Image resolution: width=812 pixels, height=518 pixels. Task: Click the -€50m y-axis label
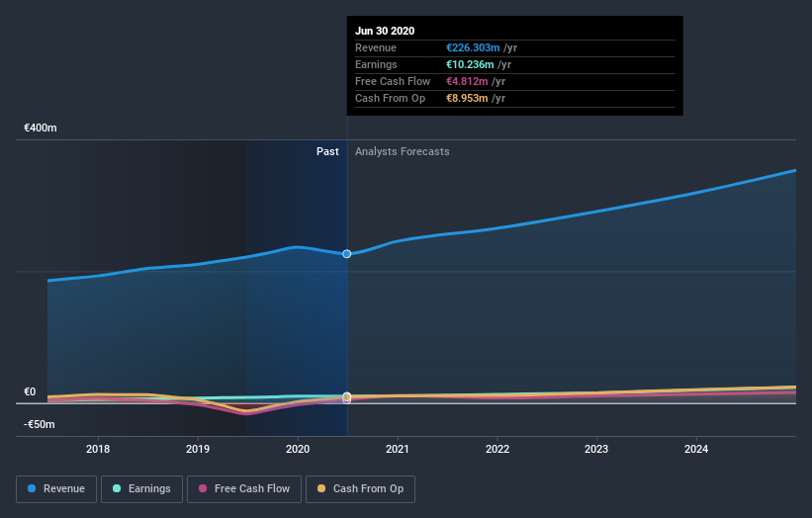[40, 424]
